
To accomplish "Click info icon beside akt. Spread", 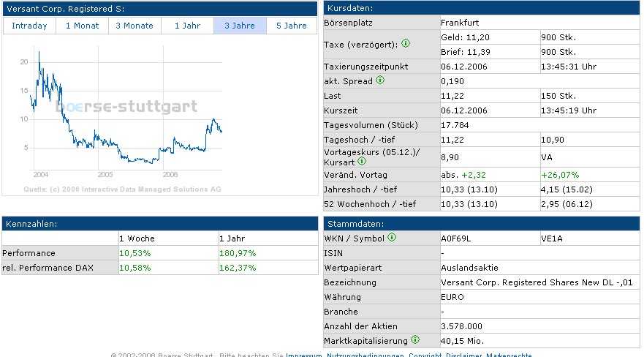I will coord(380,80).
